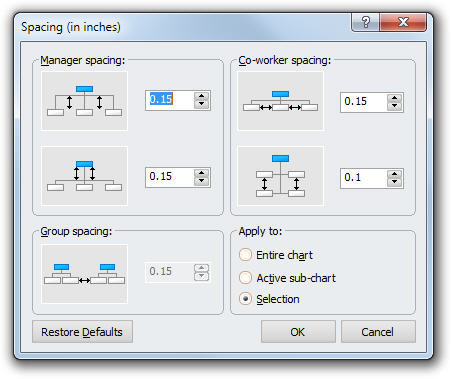The height and width of the screenshot is (379, 452).
Task: Increase first Manager spacing value
Action: click(201, 97)
